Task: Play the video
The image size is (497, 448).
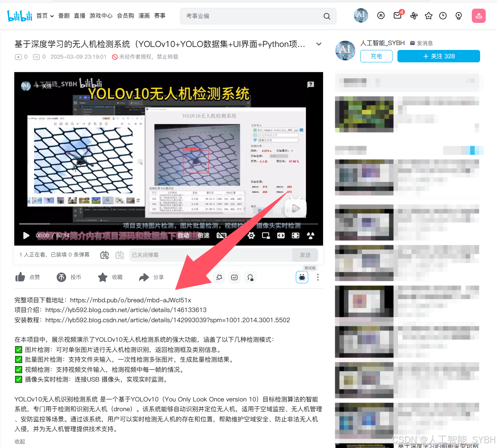Action: click(26, 235)
